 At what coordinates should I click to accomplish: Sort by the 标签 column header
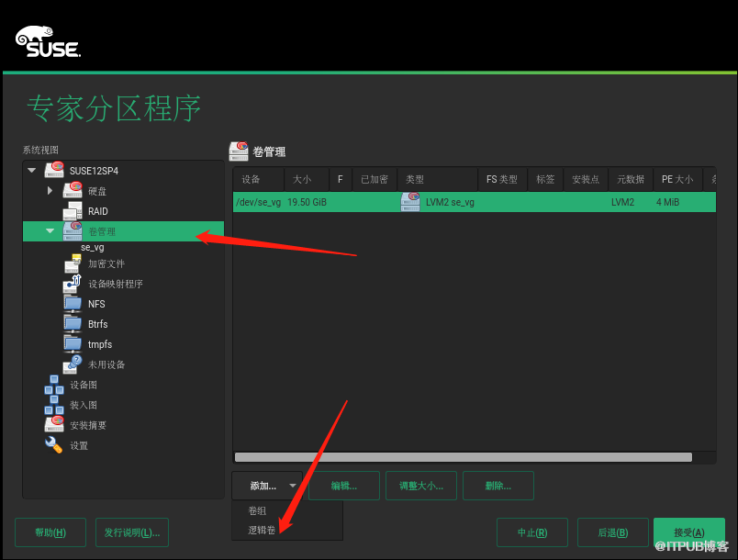tap(545, 179)
